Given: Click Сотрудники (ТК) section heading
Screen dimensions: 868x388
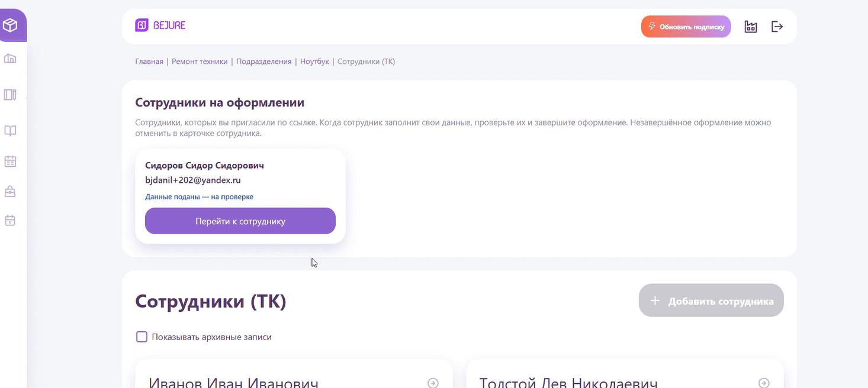Looking at the screenshot, I should 211,301.
